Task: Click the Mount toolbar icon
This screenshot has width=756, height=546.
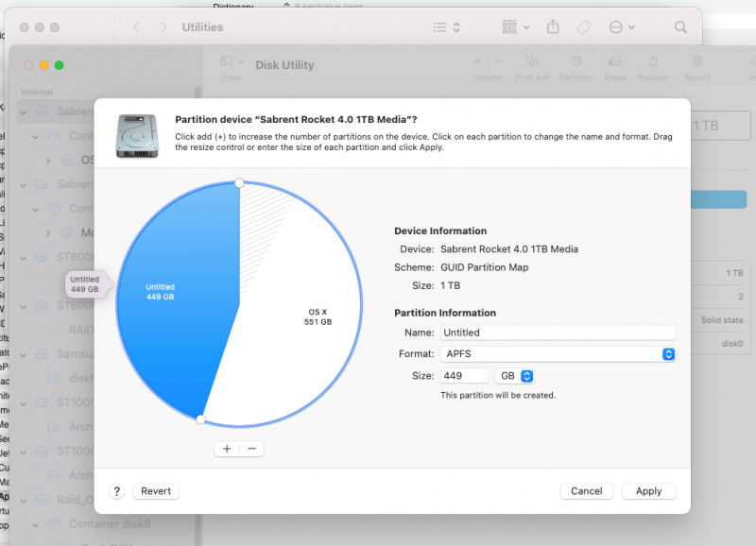Action: point(697,61)
